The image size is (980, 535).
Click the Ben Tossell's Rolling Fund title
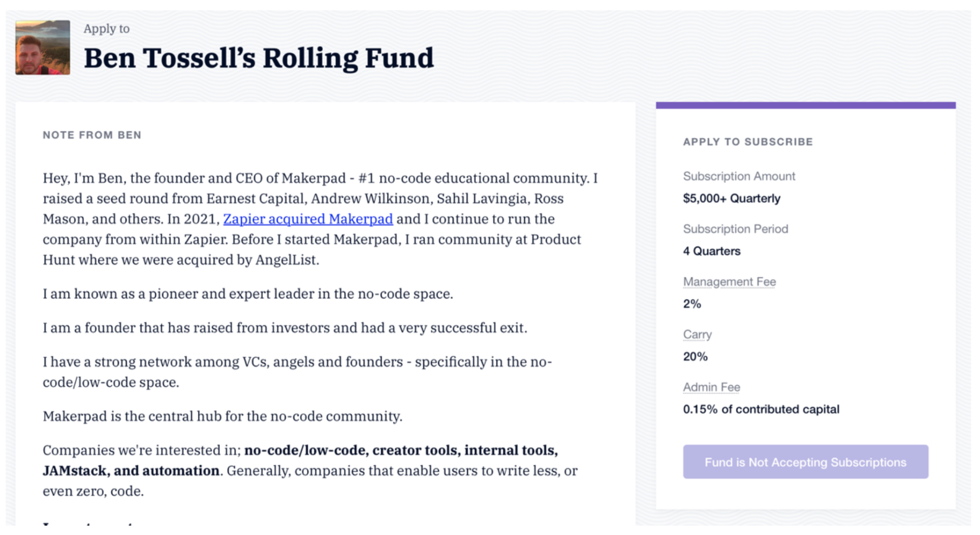point(259,58)
